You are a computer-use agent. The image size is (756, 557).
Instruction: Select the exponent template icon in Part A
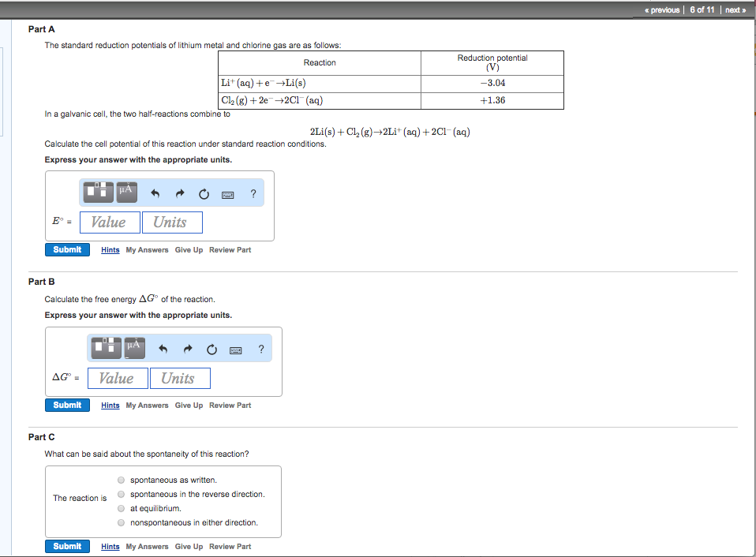coord(96,191)
